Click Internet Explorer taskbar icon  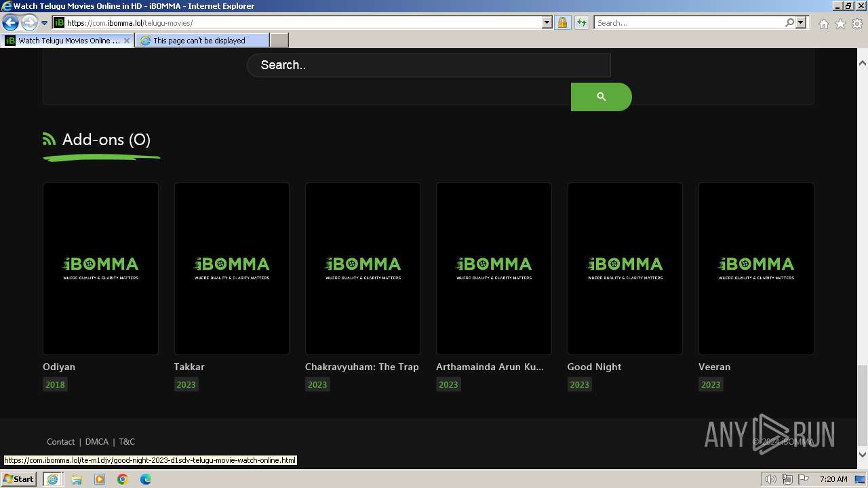pos(53,479)
